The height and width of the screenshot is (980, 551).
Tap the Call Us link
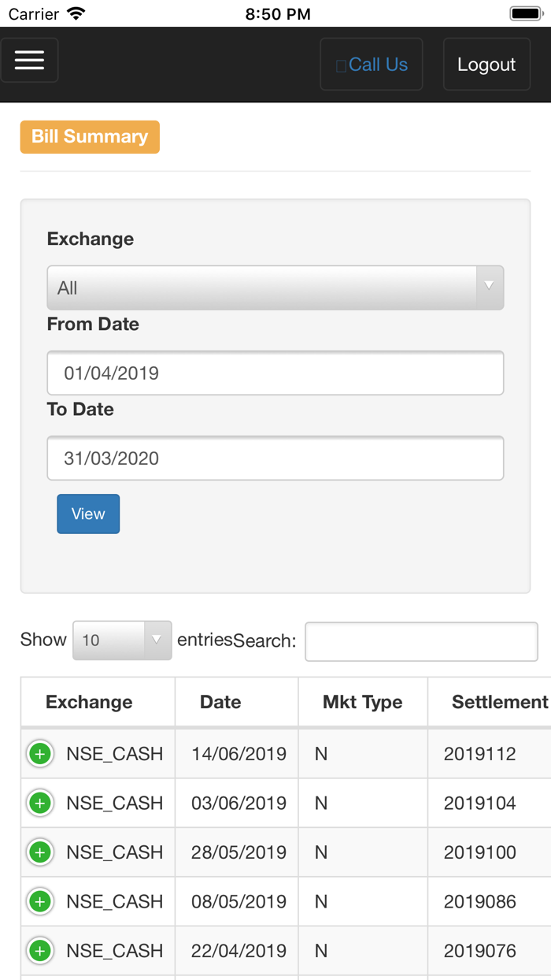coord(372,64)
